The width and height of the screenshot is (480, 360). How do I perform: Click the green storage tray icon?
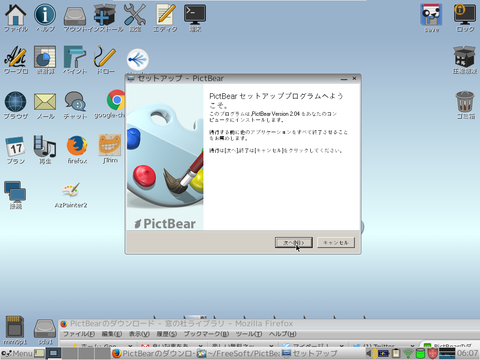pyautogui.click(x=420, y=353)
